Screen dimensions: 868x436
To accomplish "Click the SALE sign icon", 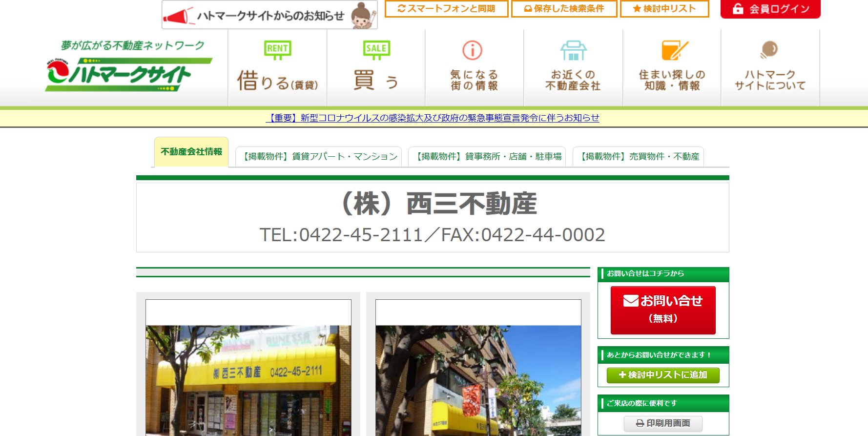I will point(376,50).
